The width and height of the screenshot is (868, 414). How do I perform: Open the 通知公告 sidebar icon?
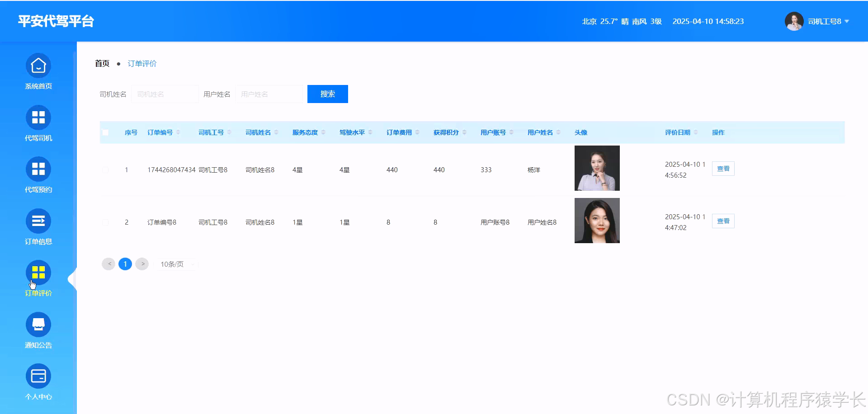tap(38, 325)
